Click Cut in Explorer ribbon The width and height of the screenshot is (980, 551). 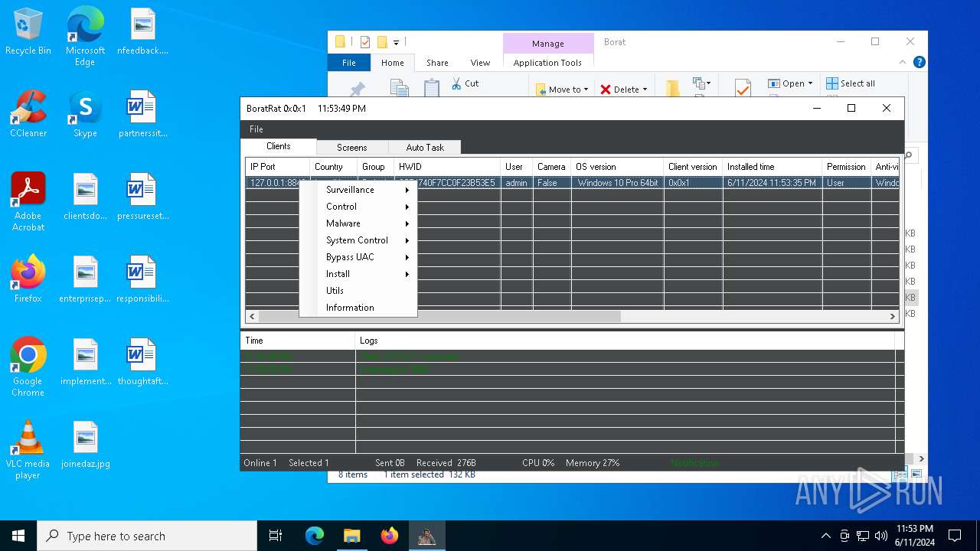[465, 83]
